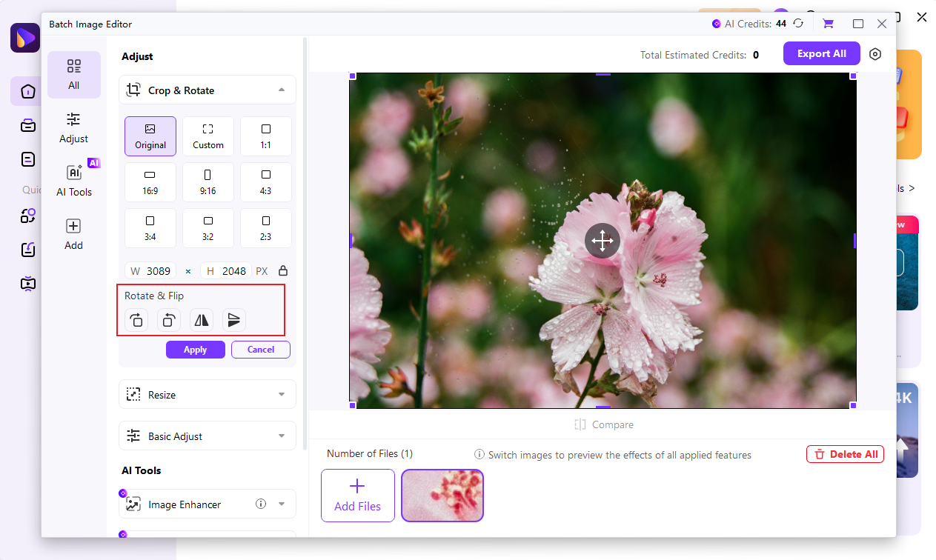Flip the image horizontally
Screen dimensions: 936x560
click(202, 320)
